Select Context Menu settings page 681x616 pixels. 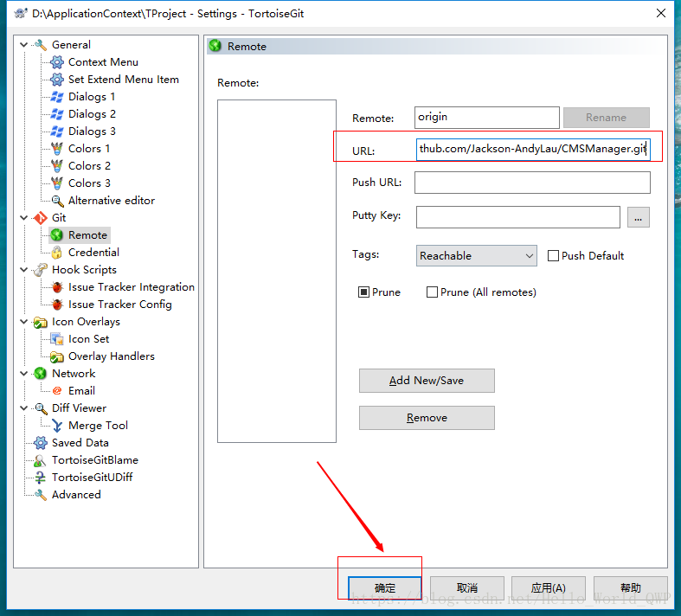(103, 62)
